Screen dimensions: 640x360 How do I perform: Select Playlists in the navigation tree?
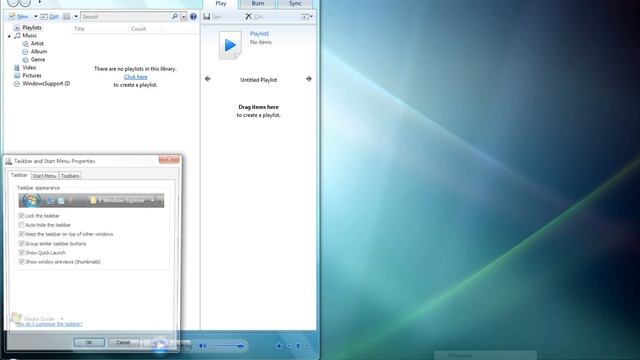32,28
